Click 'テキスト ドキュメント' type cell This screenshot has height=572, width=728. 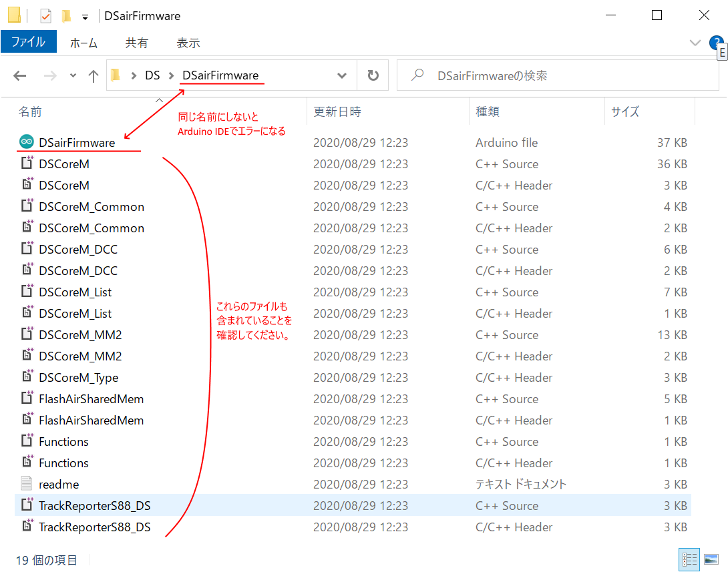point(521,485)
